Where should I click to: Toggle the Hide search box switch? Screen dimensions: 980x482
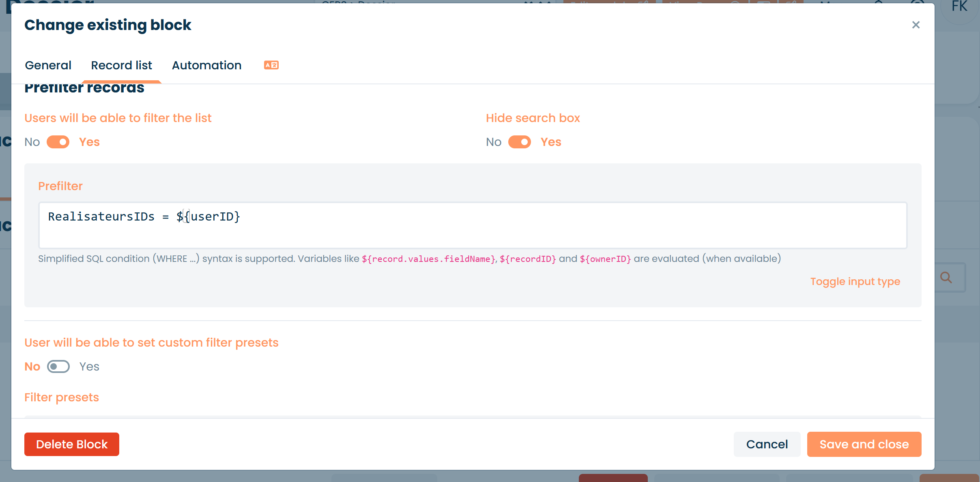(x=519, y=142)
